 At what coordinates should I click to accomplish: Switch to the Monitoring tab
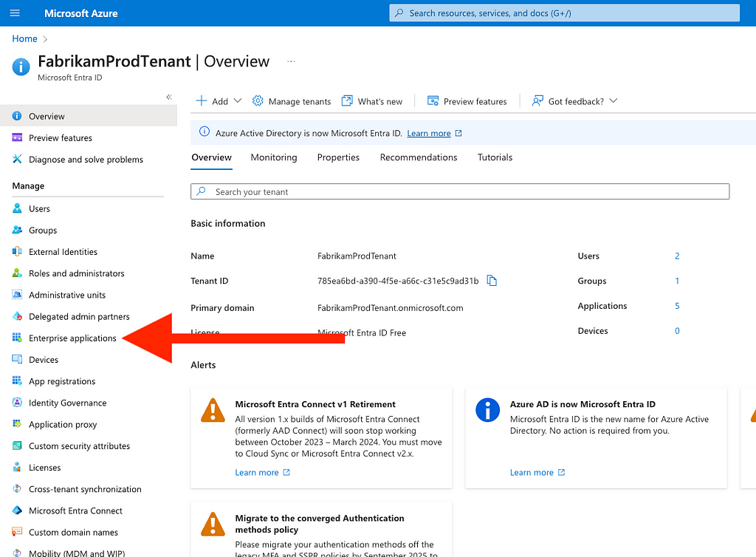pos(274,157)
